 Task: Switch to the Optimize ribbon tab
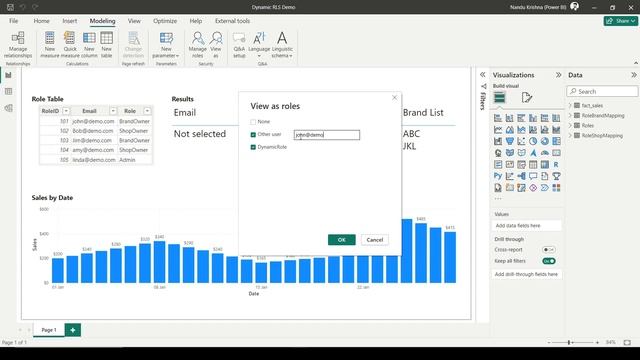[x=165, y=21]
